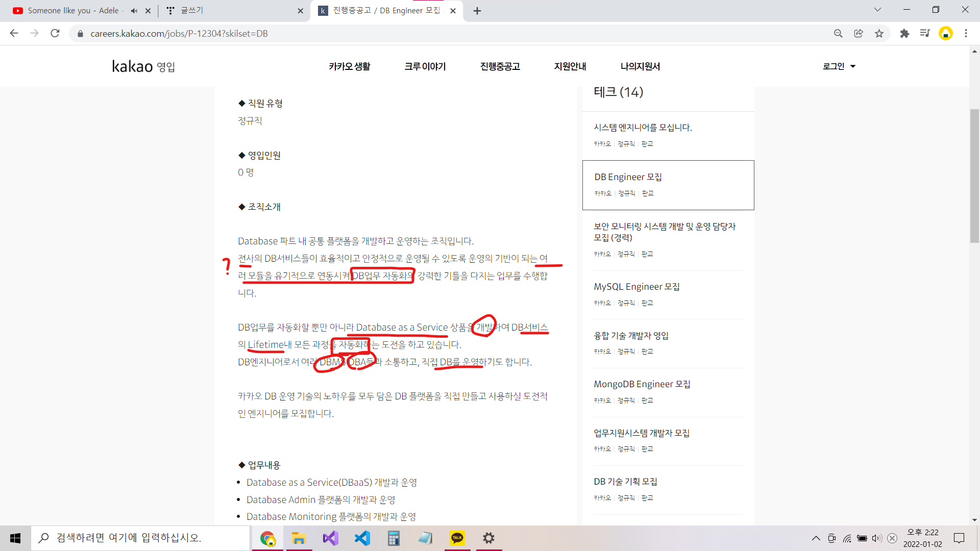Image resolution: width=980 pixels, height=551 pixels.
Task: Open the tab search chevron
Action: tap(877, 10)
